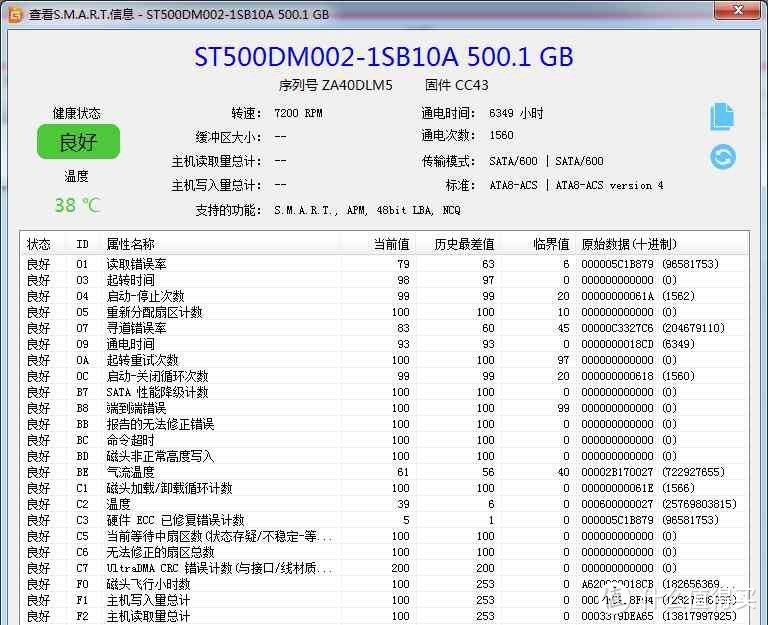The height and width of the screenshot is (625, 768).
Task: Click the ID column header
Action: point(82,244)
